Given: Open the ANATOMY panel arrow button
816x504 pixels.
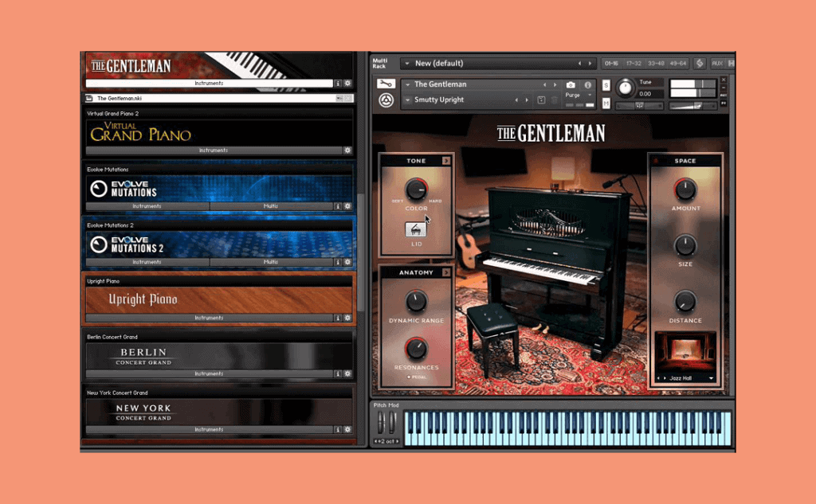Looking at the screenshot, I should coord(446,272).
